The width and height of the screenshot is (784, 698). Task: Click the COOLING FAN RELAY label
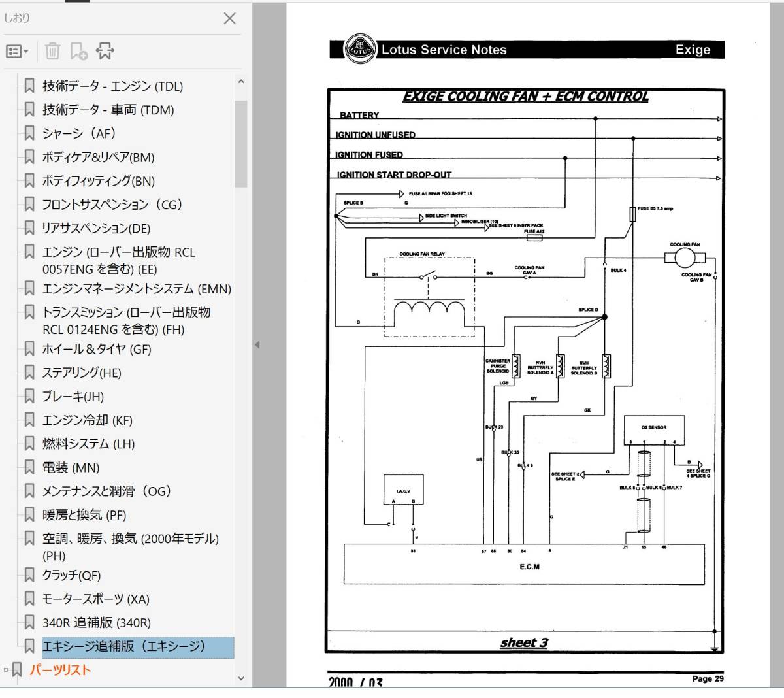pos(422,254)
